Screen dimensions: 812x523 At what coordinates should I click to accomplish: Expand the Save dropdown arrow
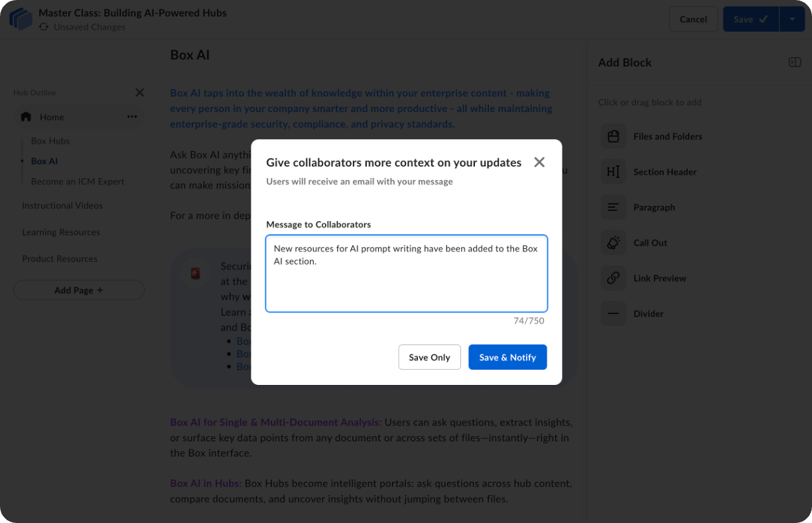[x=792, y=19]
